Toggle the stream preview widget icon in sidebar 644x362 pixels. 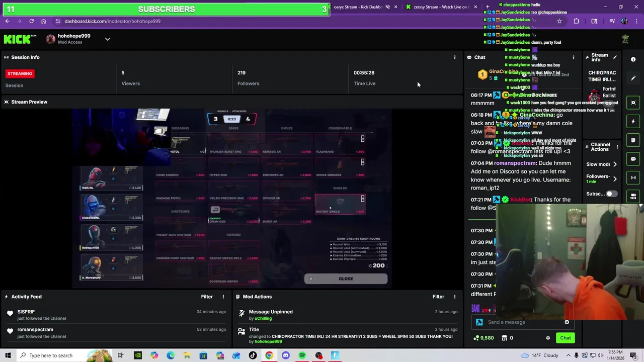[633, 103]
